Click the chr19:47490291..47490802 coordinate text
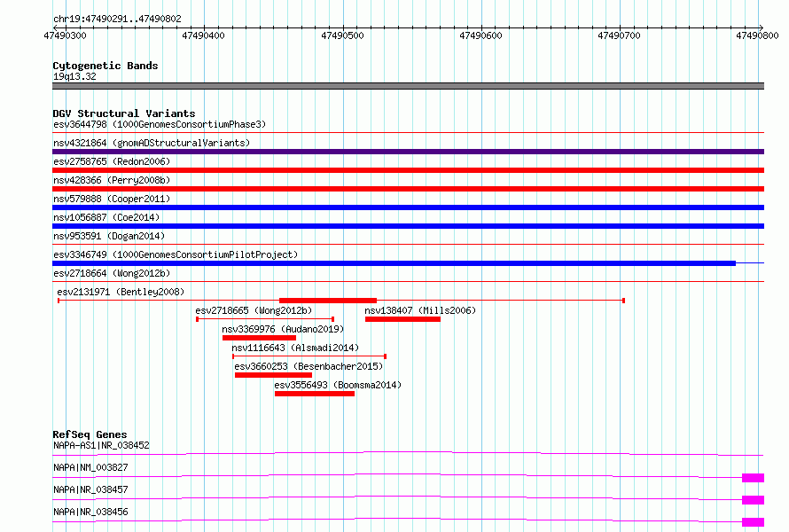 [x=117, y=19]
